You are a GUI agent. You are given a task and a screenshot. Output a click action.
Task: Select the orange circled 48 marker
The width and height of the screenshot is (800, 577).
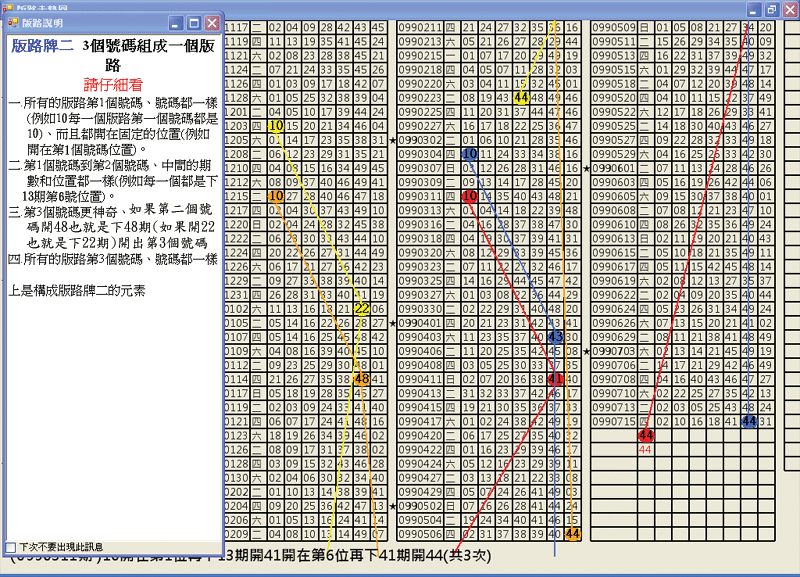pos(362,379)
